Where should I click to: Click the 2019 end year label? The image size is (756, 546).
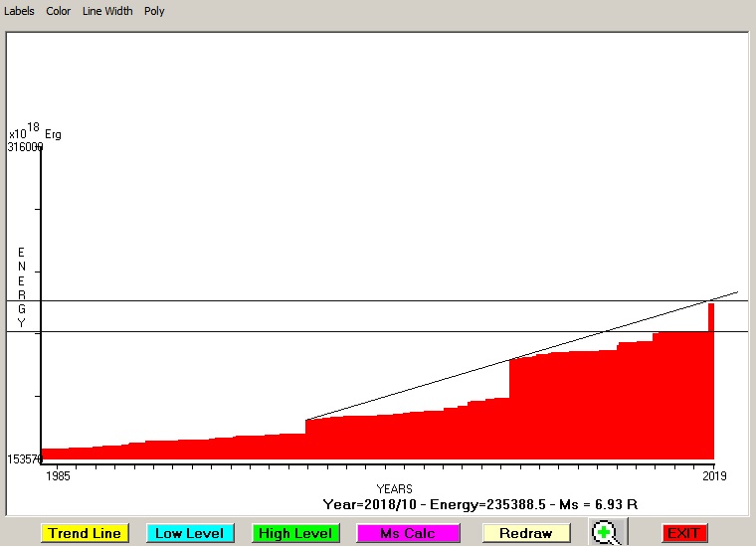(x=714, y=476)
